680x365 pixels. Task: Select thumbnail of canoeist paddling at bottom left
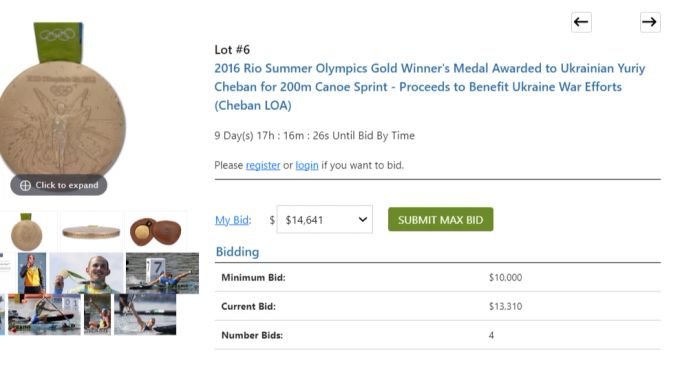coord(44,314)
